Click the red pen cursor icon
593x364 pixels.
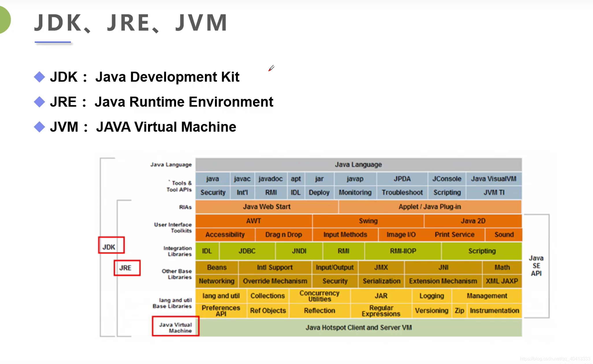click(x=271, y=68)
